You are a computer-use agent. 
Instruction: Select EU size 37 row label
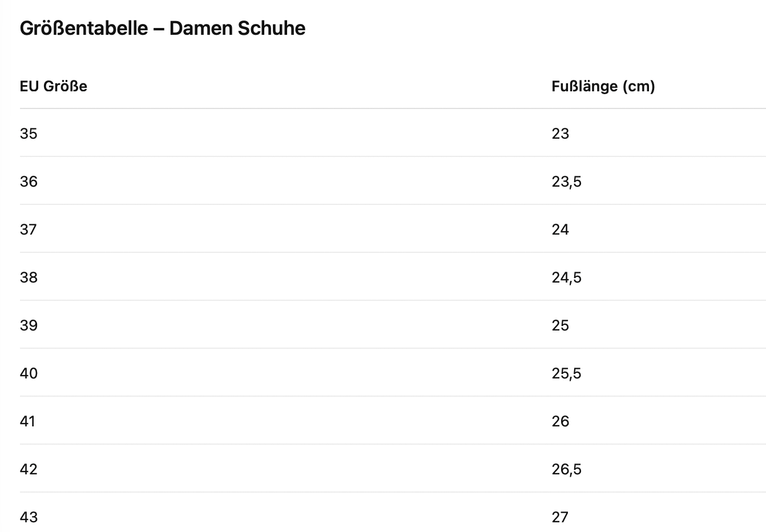click(29, 229)
